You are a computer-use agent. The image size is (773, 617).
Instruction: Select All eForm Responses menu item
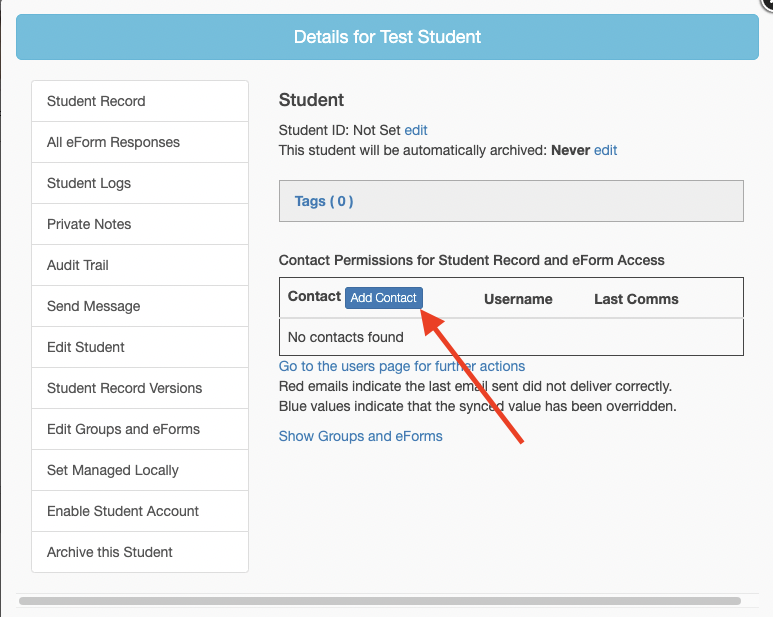113,142
